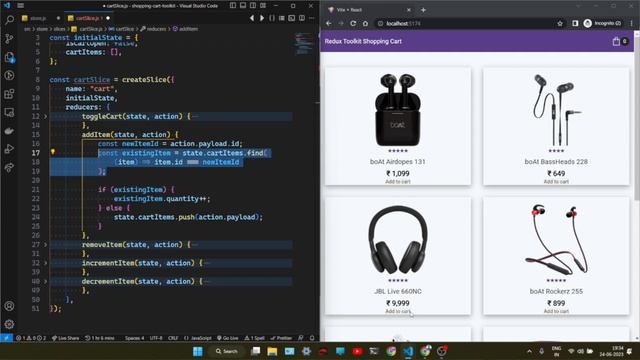
Task: Open the Incognito profile button
Action: tap(602, 24)
